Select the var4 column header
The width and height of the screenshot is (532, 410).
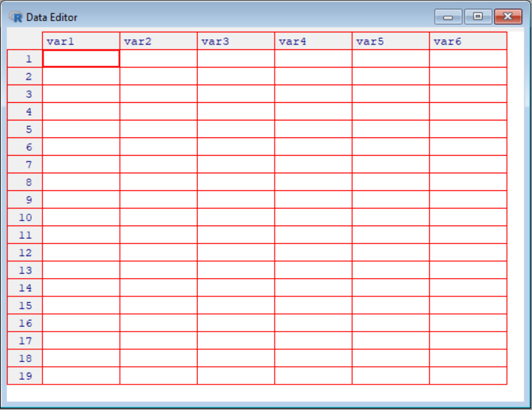(x=313, y=42)
